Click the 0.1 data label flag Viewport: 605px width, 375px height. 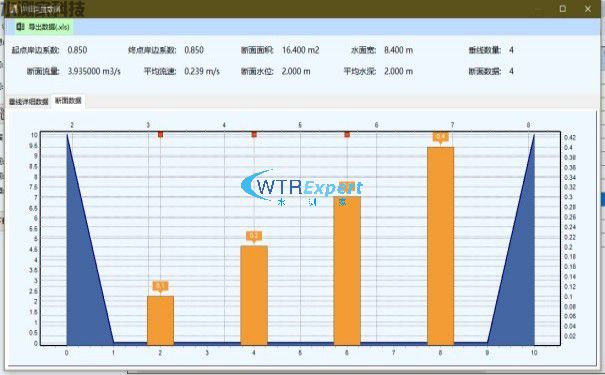[x=161, y=286]
